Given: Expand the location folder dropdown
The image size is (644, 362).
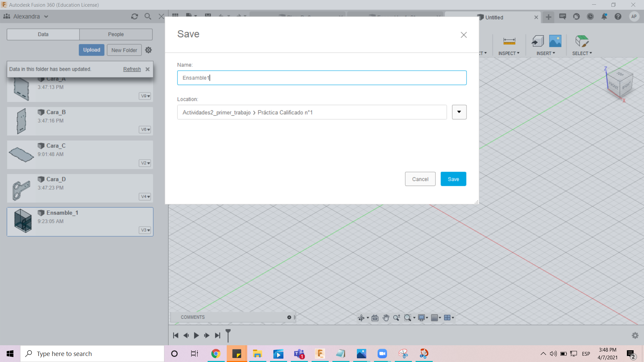Looking at the screenshot, I should [459, 112].
